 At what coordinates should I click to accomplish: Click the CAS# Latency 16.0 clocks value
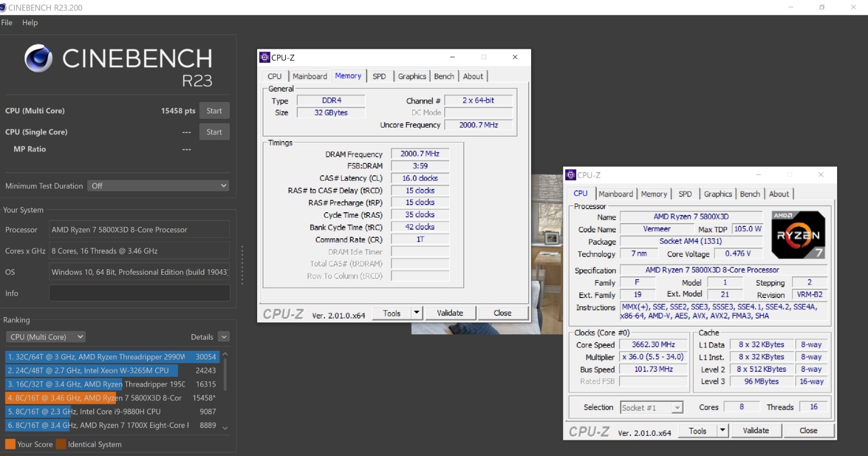coord(420,178)
